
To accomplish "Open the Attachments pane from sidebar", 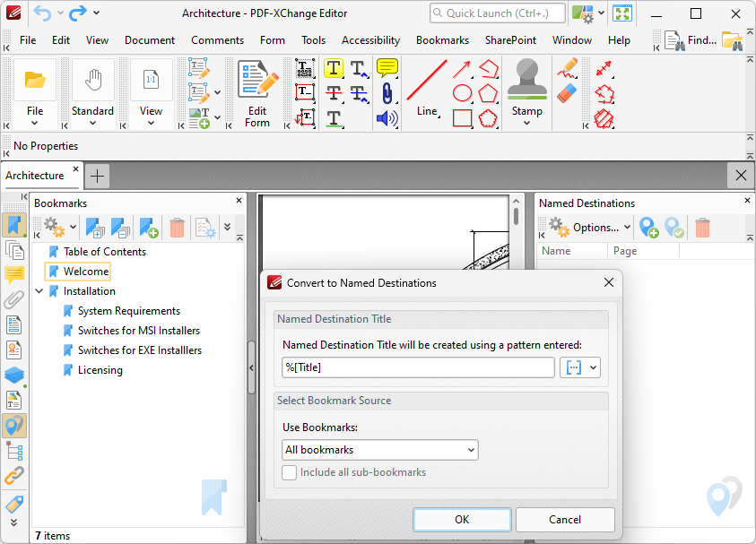I will 14,299.
